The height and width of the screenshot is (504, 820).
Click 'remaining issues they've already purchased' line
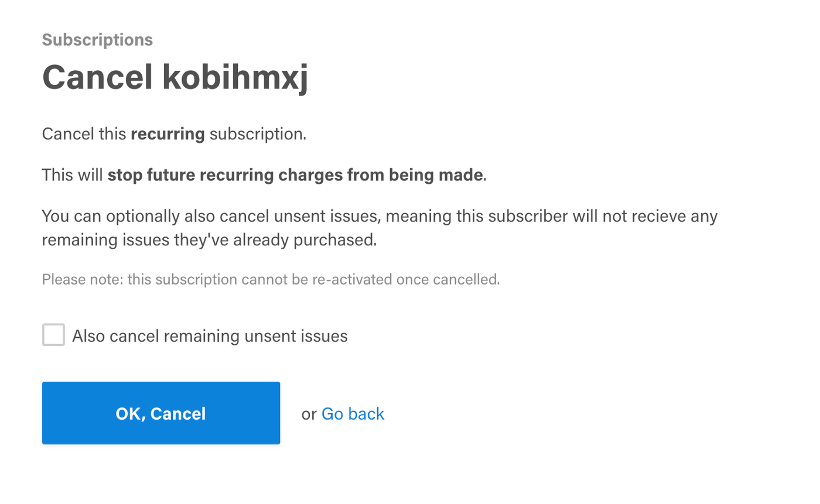209,240
